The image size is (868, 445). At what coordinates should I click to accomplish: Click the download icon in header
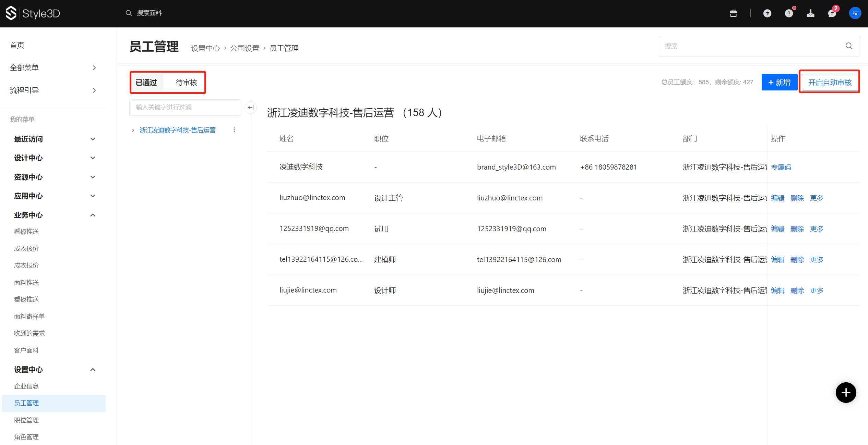click(x=810, y=13)
